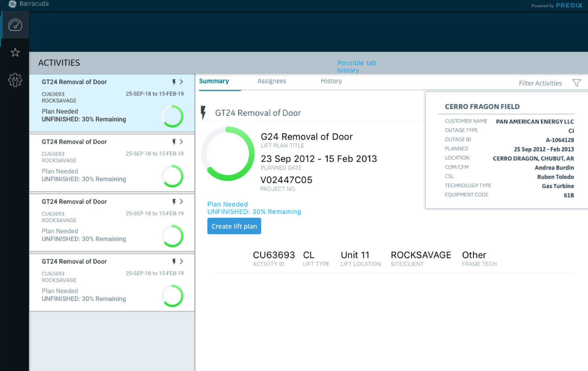Click the favorites star icon in sidebar
The width and height of the screenshot is (588, 371).
(15, 53)
